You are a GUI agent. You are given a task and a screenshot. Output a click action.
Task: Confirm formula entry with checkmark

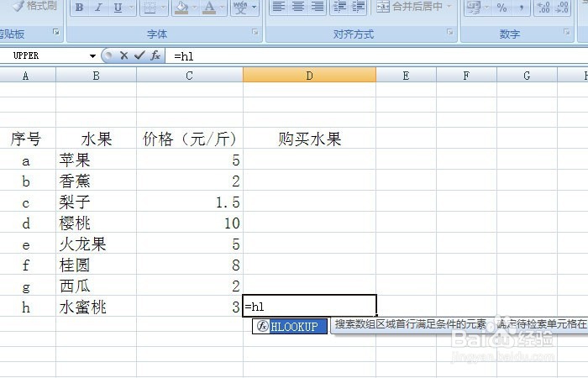pyautogui.click(x=139, y=56)
